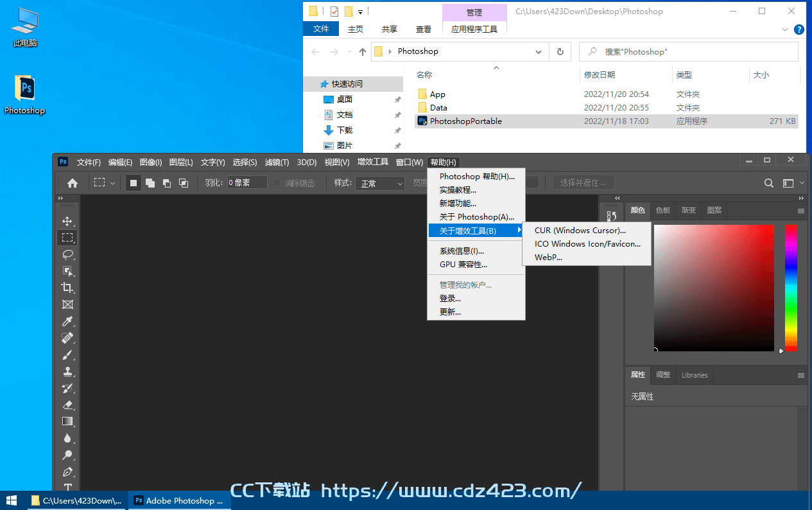Switch to the 色板 tab

coord(662,210)
